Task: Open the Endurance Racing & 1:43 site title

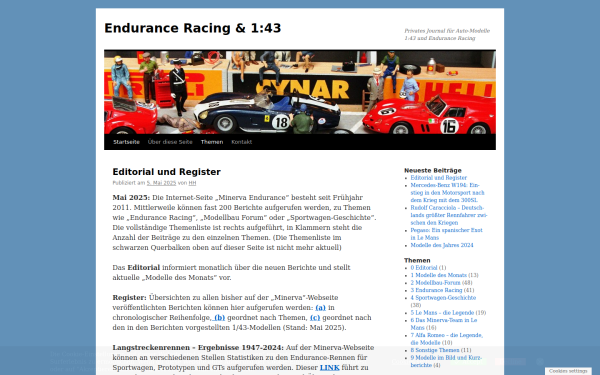Action: (192, 28)
